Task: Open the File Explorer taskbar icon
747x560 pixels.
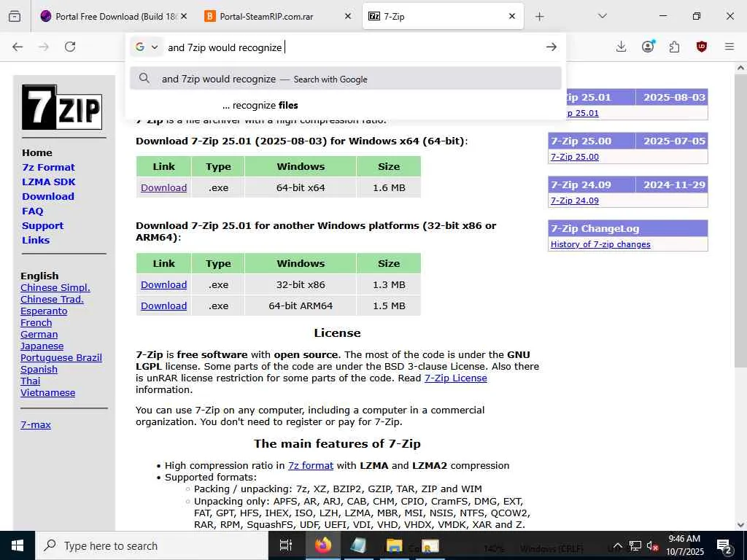Action: click(x=394, y=545)
